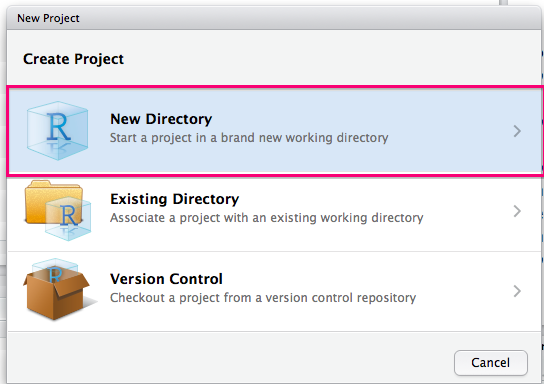Viewport: 544px width, 384px height.
Task: Click the Create Project heading
Action: (73, 59)
